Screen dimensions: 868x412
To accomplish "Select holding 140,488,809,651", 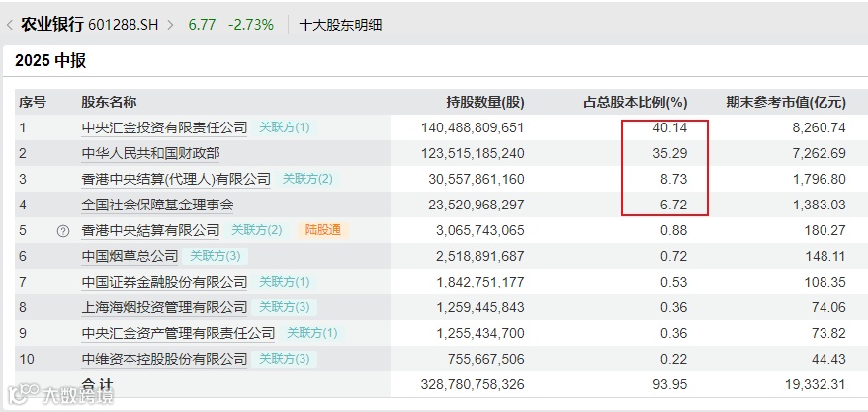I will [473, 127].
